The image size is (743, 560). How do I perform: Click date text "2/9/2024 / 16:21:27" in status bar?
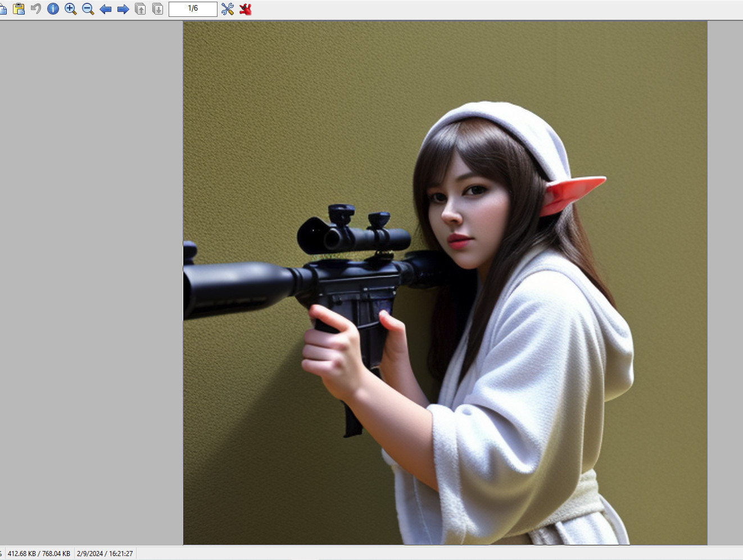click(x=105, y=554)
